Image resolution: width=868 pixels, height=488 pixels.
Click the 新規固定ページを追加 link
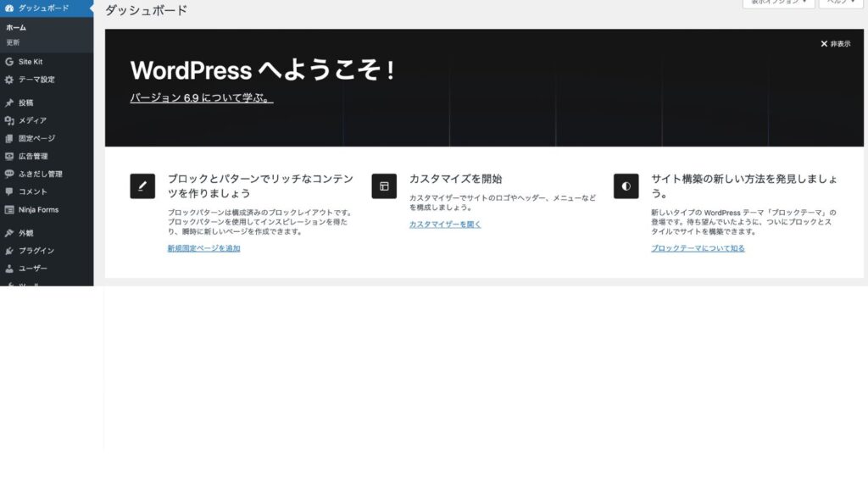pyautogui.click(x=203, y=248)
